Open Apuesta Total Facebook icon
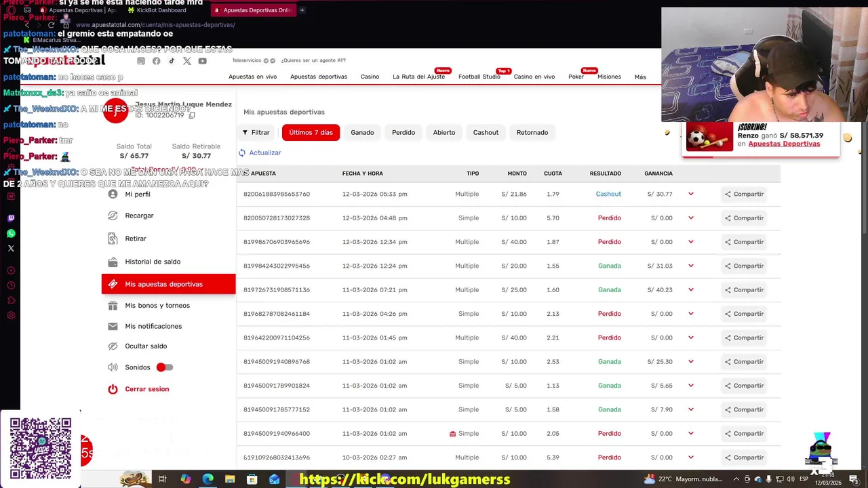868x488 pixels. 157,61
